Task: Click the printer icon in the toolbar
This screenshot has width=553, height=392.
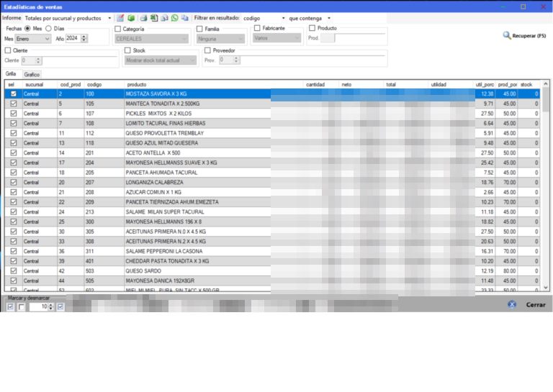Action: click(143, 18)
